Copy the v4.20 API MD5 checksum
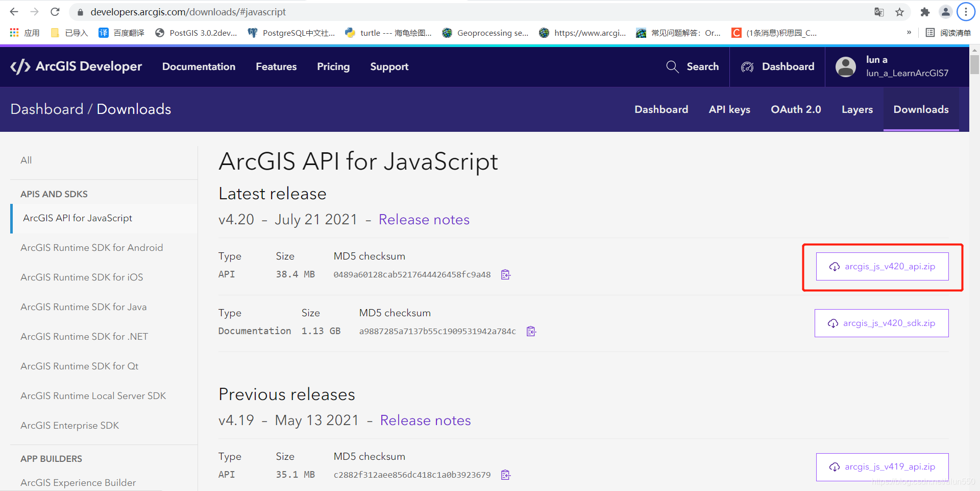The image size is (980, 491). coord(505,275)
